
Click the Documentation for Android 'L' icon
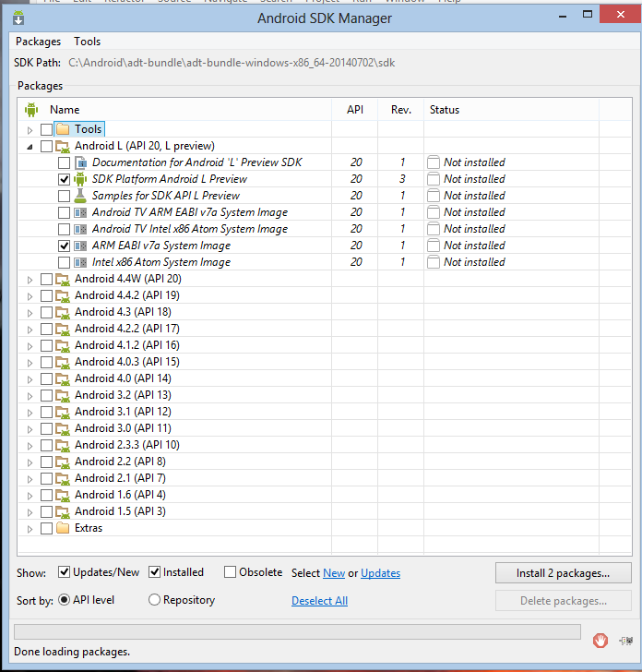click(80, 162)
